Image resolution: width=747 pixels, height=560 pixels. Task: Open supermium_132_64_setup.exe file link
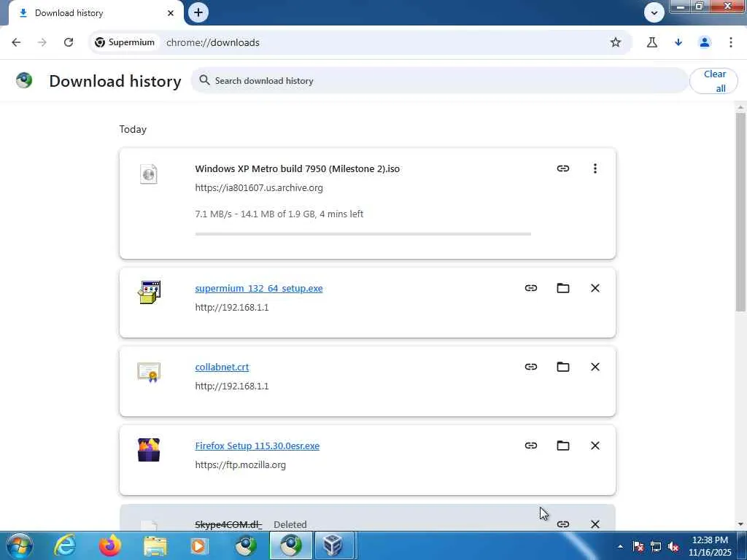click(x=259, y=289)
